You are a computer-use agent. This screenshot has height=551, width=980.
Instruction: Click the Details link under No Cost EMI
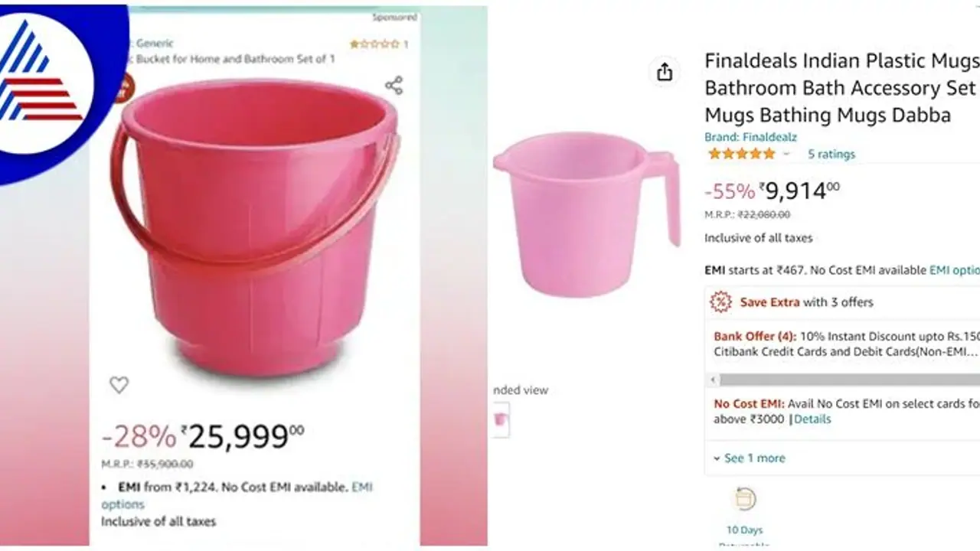click(x=812, y=419)
